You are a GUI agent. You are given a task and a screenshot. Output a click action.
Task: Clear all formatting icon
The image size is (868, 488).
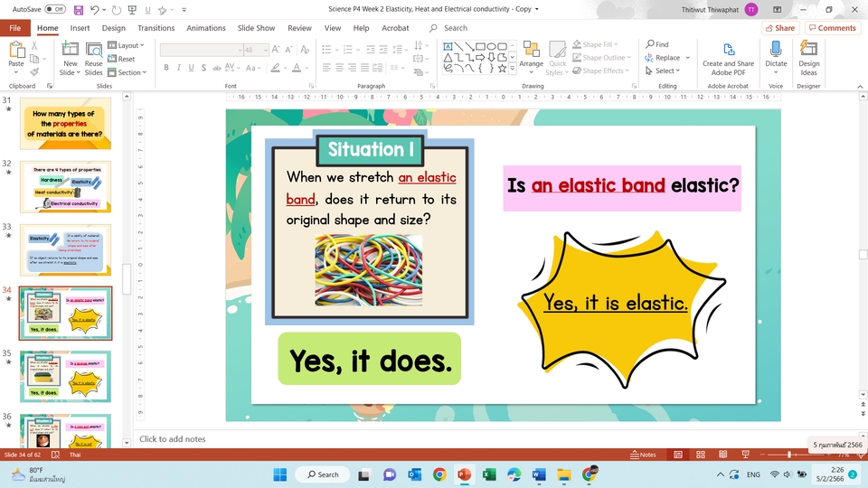(305, 50)
